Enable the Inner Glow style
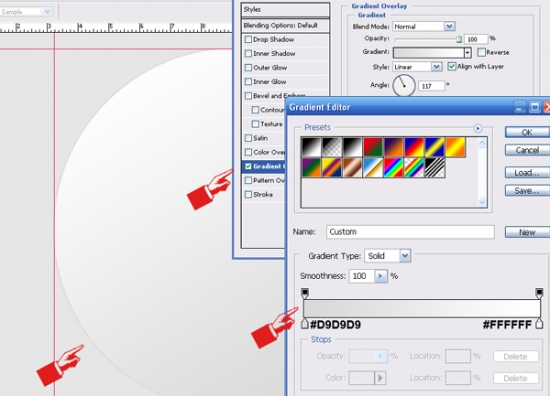The width and height of the screenshot is (550, 396). click(248, 81)
